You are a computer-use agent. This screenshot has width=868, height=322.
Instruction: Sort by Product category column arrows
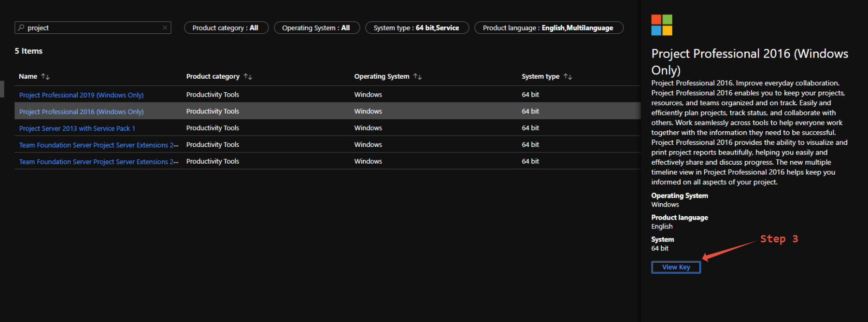tap(248, 76)
